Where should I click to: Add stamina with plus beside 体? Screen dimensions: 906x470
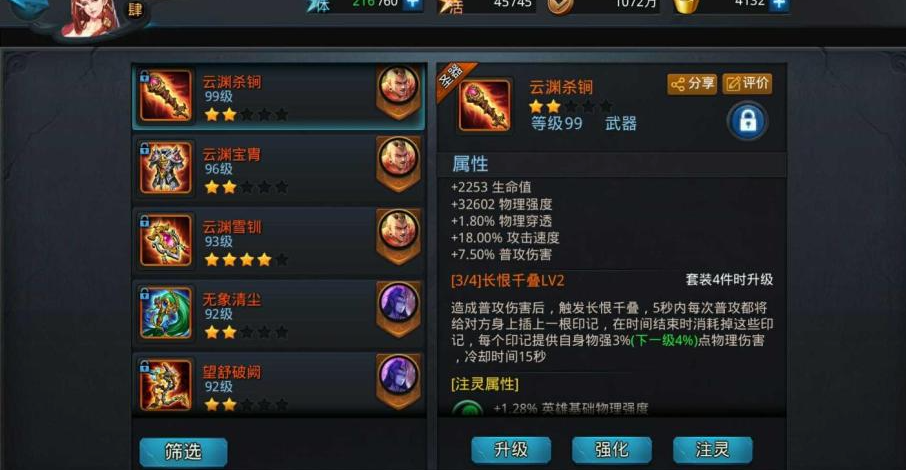(x=413, y=5)
